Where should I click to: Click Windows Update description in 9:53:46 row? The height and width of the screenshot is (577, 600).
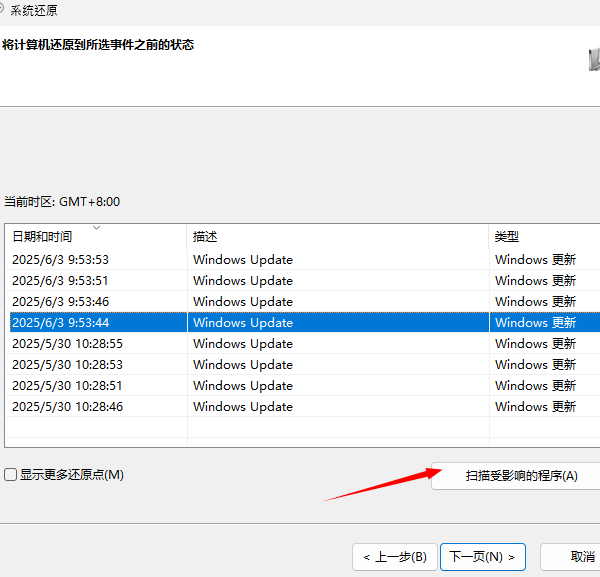click(243, 302)
